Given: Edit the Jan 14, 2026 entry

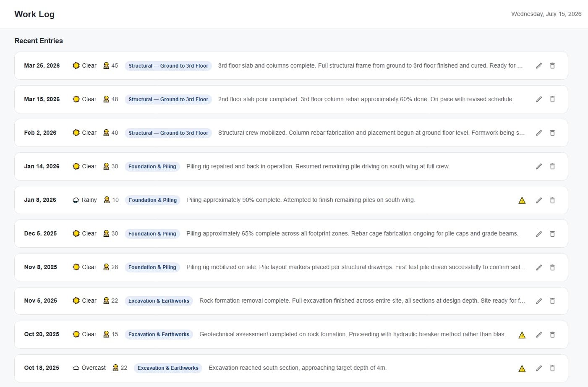Looking at the screenshot, I should click(x=539, y=167).
